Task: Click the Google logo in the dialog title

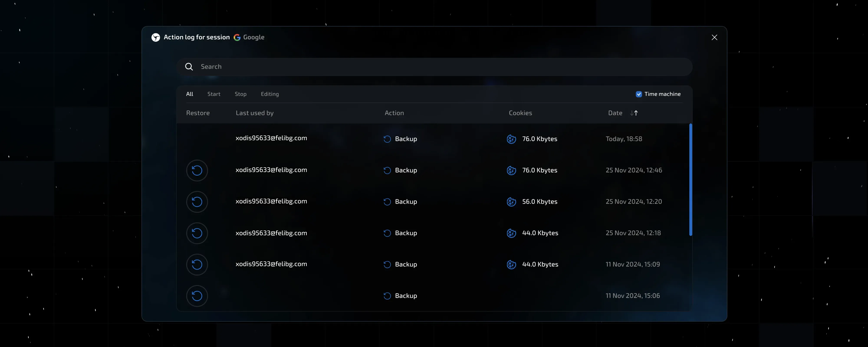Action: (237, 37)
